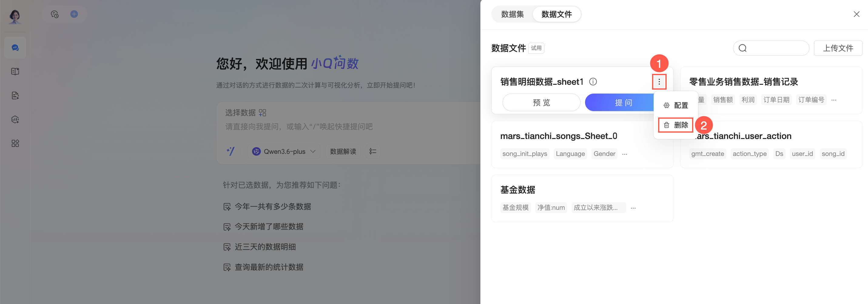
Task: Click the file search input field
Action: [771, 48]
